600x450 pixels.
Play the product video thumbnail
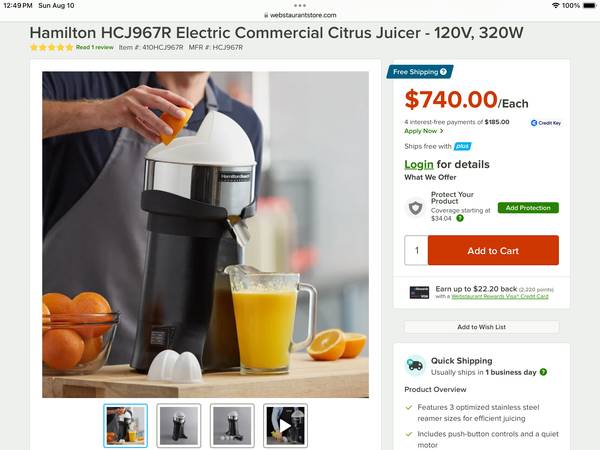(285, 426)
